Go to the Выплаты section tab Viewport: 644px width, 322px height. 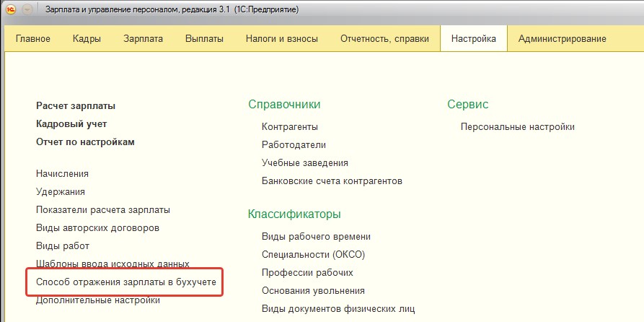[x=204, y=39]
